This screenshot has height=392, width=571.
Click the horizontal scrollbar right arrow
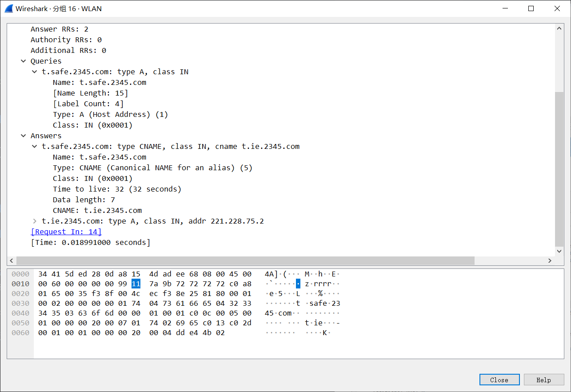550,261
